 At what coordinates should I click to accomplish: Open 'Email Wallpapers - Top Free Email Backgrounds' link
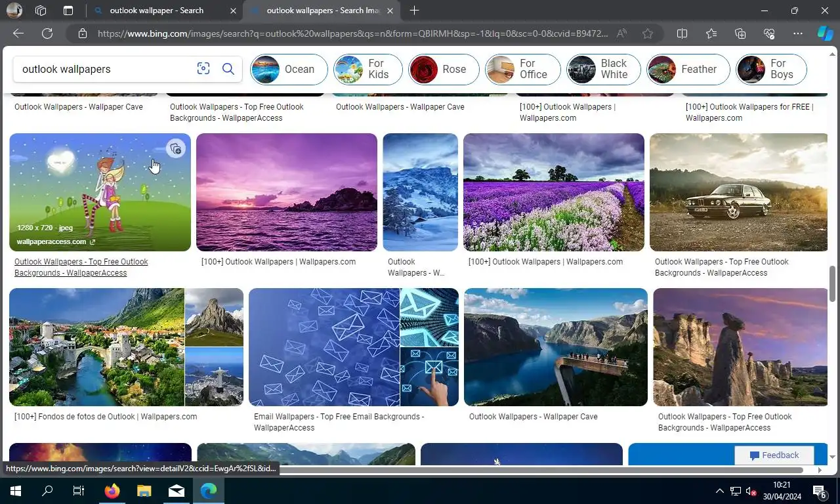(x=339, y=422)
